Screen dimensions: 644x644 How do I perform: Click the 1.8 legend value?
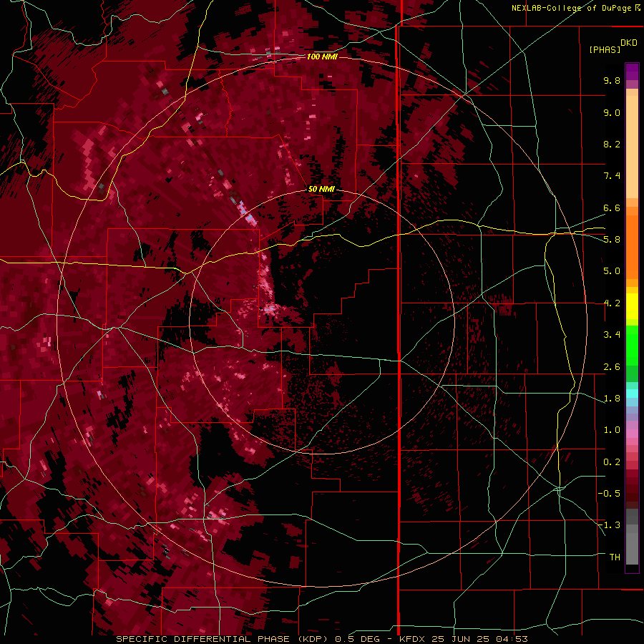coord(612,399)
